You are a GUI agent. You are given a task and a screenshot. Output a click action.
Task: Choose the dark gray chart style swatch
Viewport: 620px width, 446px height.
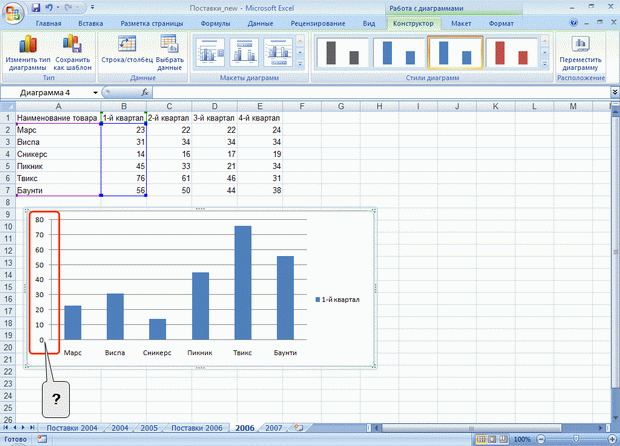[342, 52]
